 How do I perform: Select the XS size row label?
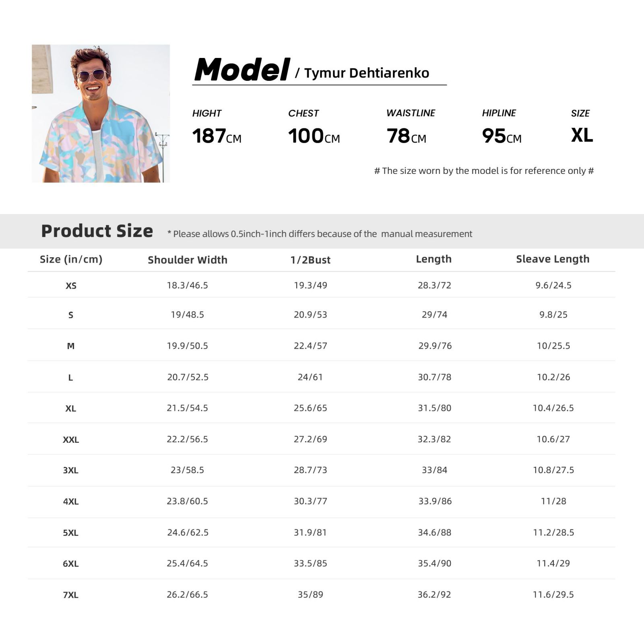pos(71,286)
